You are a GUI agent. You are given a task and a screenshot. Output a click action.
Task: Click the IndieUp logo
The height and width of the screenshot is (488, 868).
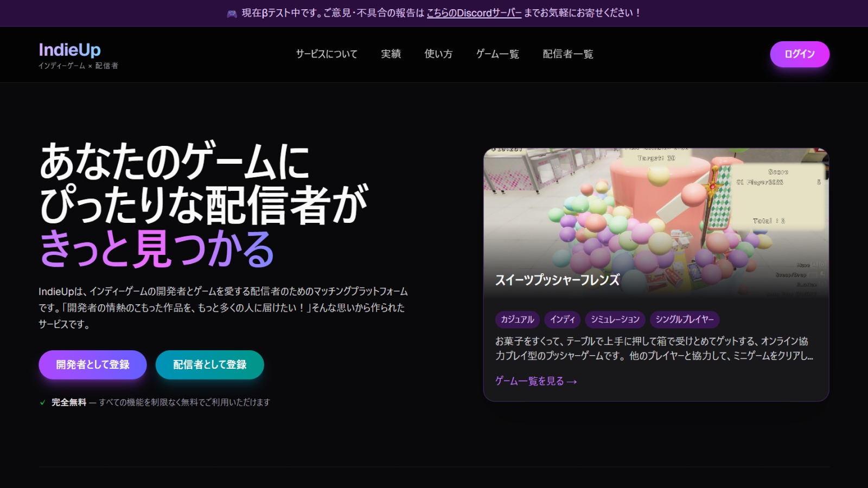pyautogui.click(x=68, y=50)
